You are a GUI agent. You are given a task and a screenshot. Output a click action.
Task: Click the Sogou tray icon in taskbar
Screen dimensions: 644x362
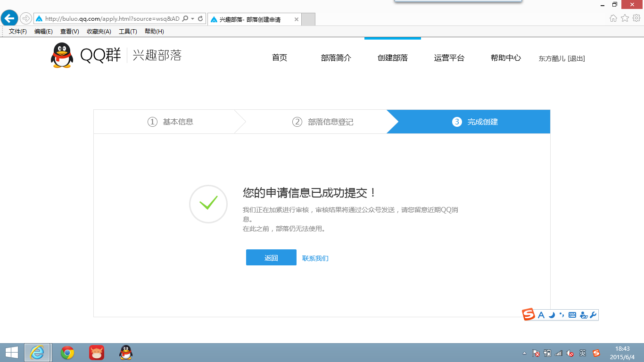(x=596, y=353)
